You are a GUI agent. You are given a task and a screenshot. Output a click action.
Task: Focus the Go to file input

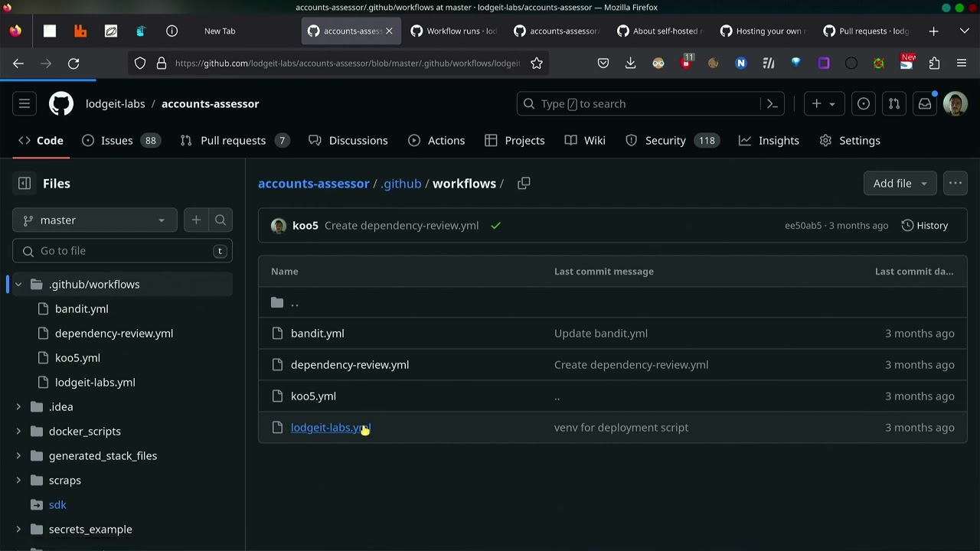click(122, 251)
